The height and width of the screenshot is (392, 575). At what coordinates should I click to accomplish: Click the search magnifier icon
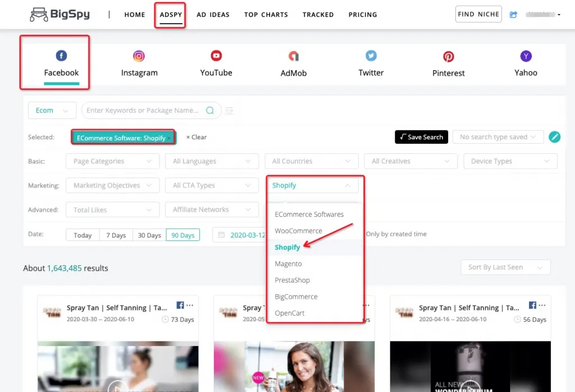coord(210,111)
